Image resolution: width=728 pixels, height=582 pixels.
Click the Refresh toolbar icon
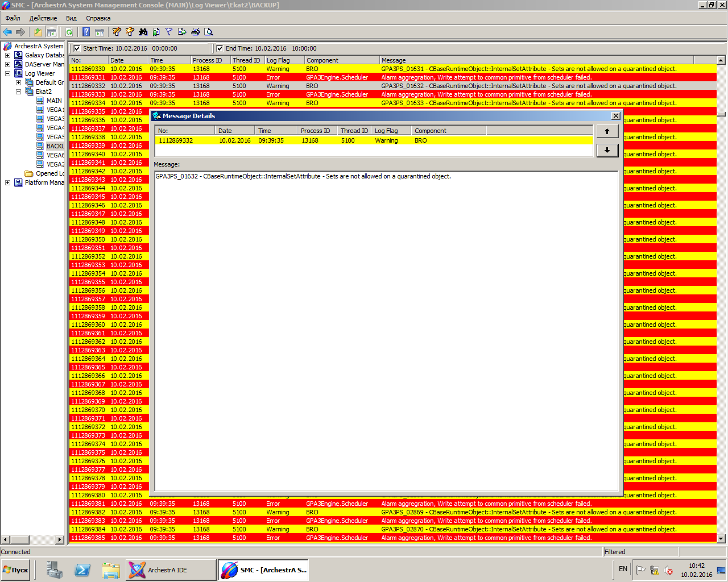(x=69, y=32)
